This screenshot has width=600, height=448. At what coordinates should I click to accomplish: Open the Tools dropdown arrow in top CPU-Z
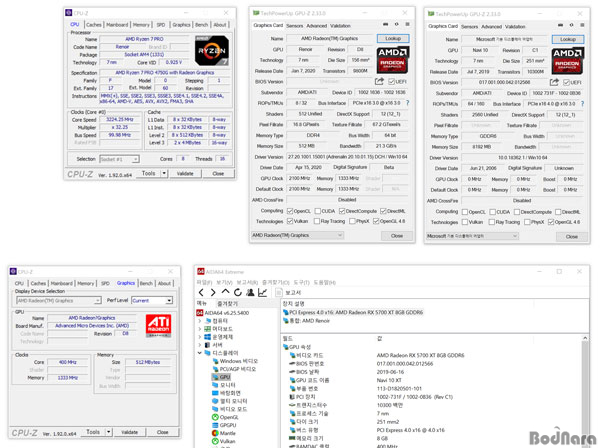[164, 173]
